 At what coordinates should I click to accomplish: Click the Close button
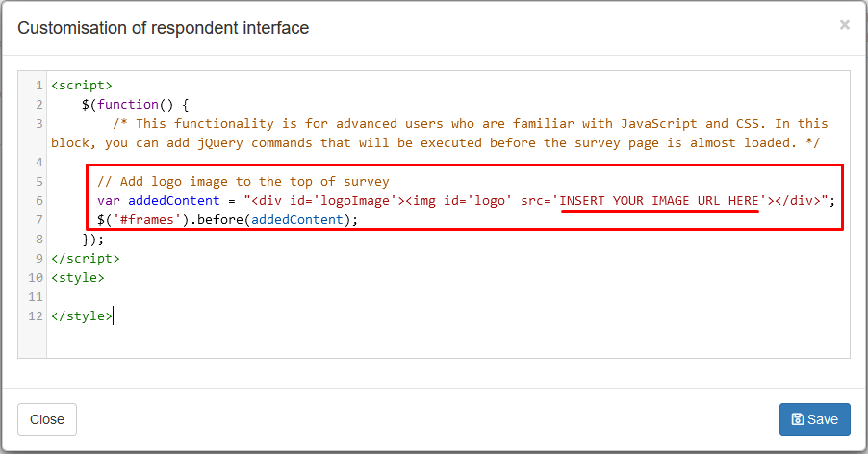tap(47, 419)
